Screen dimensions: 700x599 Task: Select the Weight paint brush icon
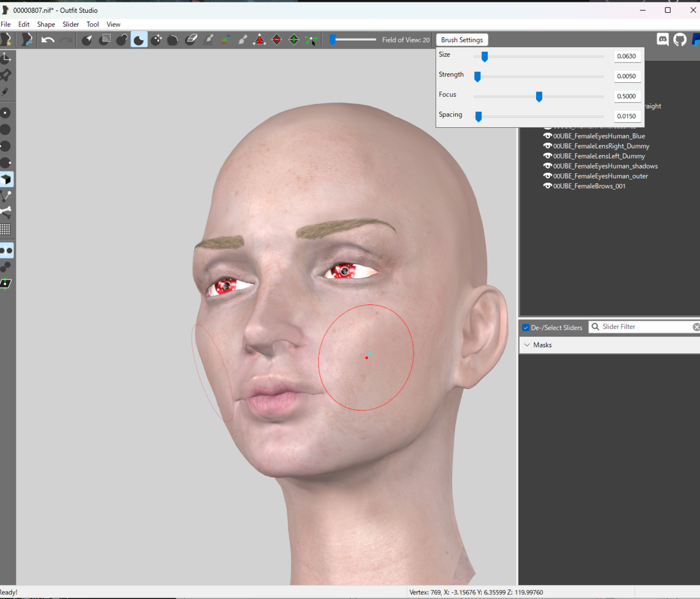(208, 40)
